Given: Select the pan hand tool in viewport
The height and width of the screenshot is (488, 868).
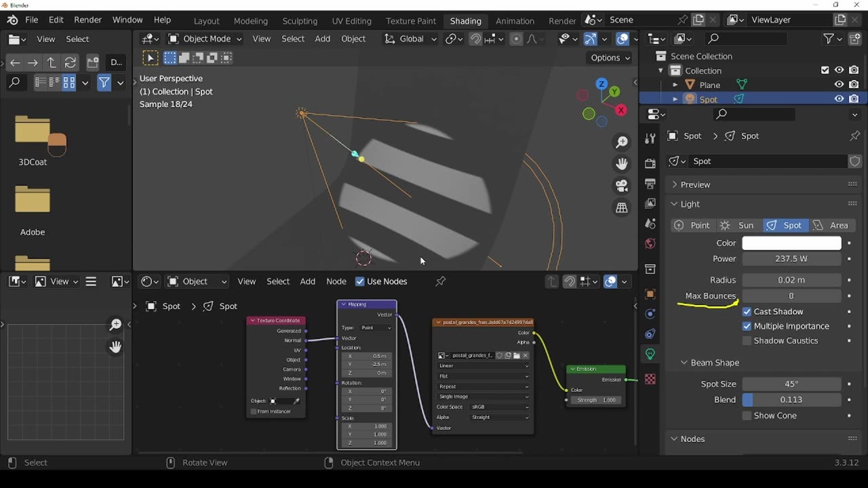Looking at the screenshot, I should point(622,164).
